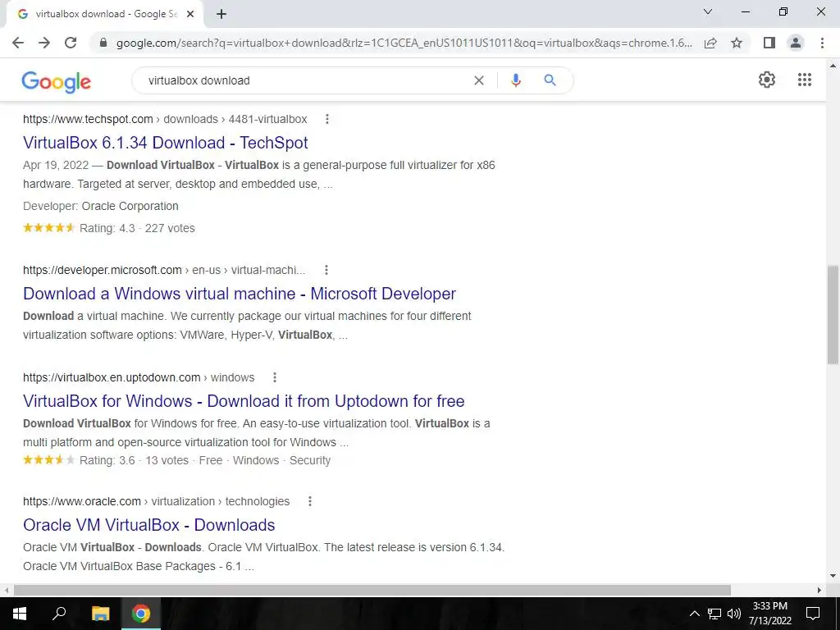This screenshot has width=840, height=630.
Task: Reload the Google search page
Action: pyautogui.click(x=71, y=43)
